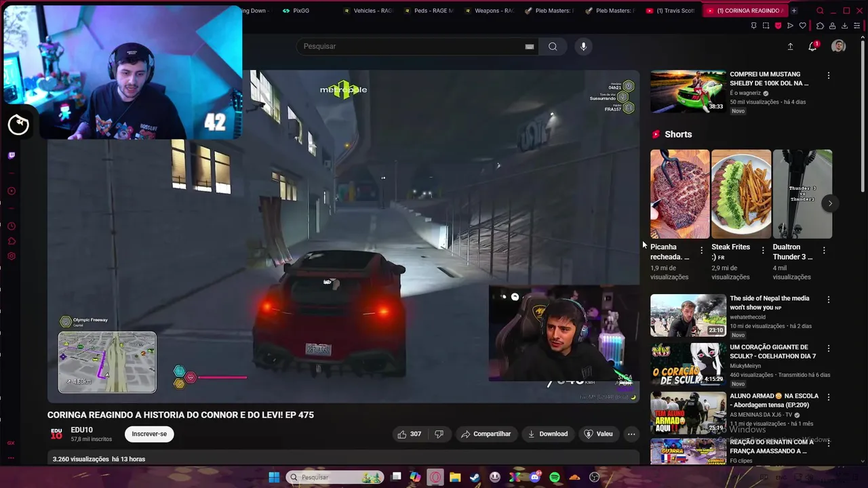Viewport: 868px width, 488px height.
Task: Click the GX logo at sidebar bottom
Action: tap(11, 443)
